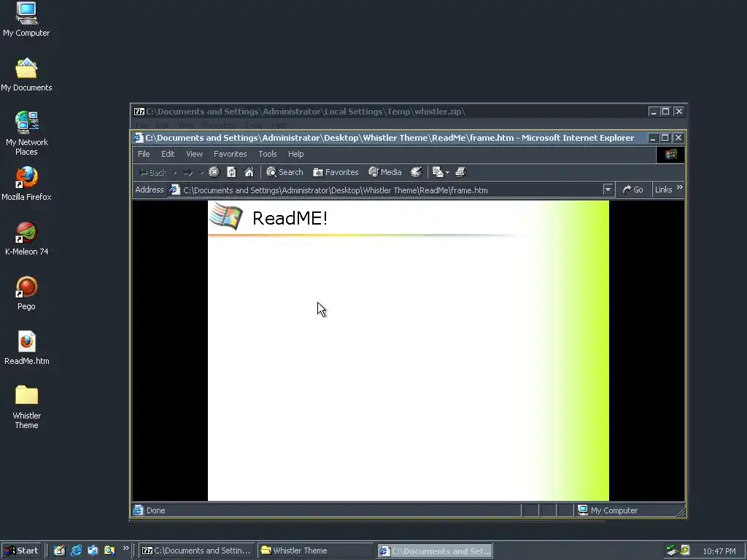Open the Favorites menu in menu bar
The width and height of the screenshot is (747, 560).
(x=230, y=154)
